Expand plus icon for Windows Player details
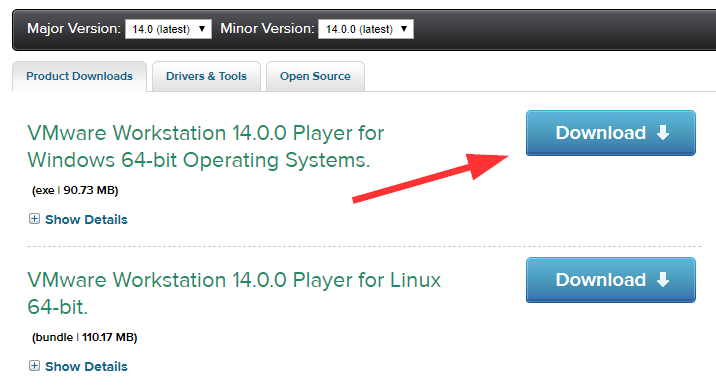 coord(34,219)
